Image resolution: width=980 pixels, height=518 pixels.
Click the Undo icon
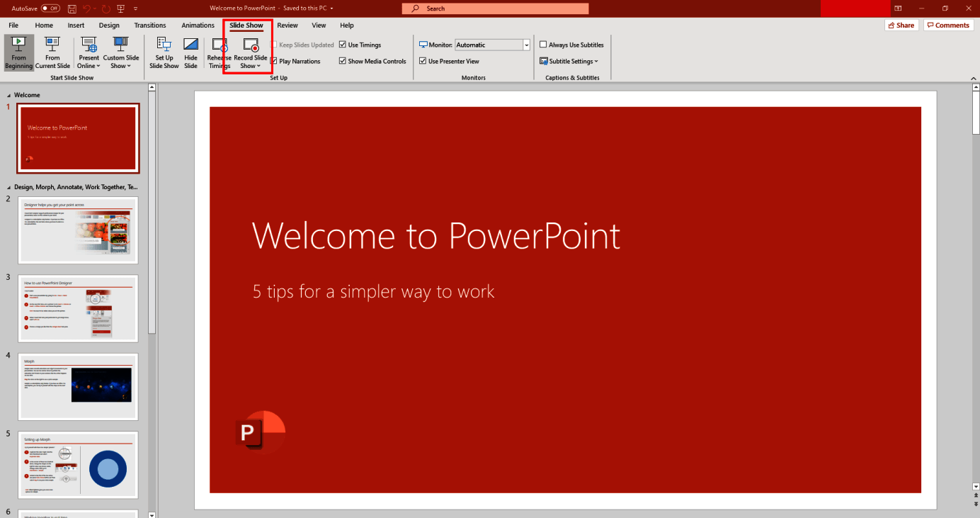(85, 8)
